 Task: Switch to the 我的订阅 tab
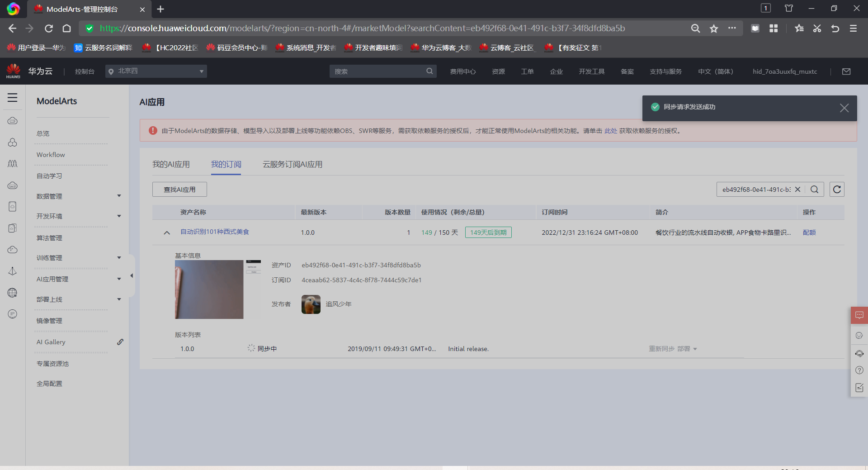[226, 164]
